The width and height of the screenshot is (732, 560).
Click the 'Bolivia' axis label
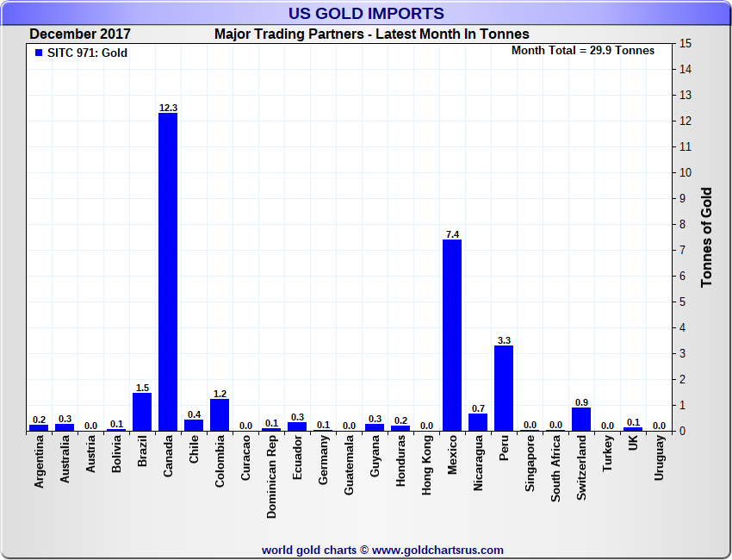(x=116, y=453)
